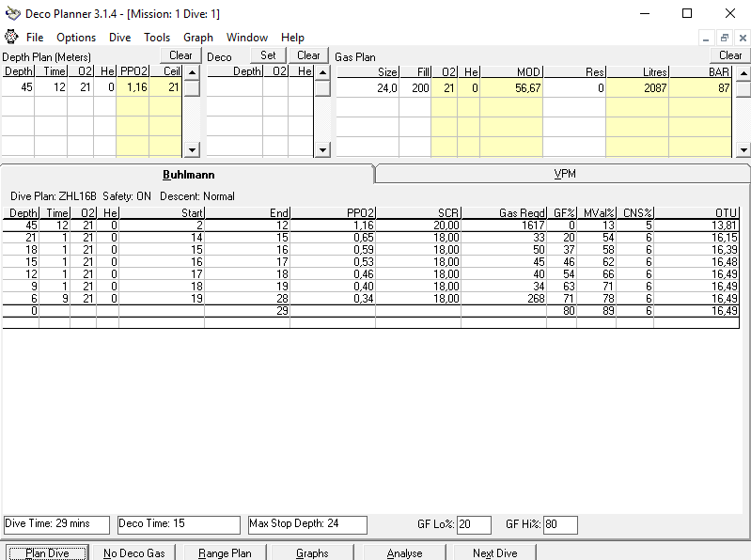This screenshot has width=751, height=560.
Task: Clear the Deco table
Action: tap(308, 55)
